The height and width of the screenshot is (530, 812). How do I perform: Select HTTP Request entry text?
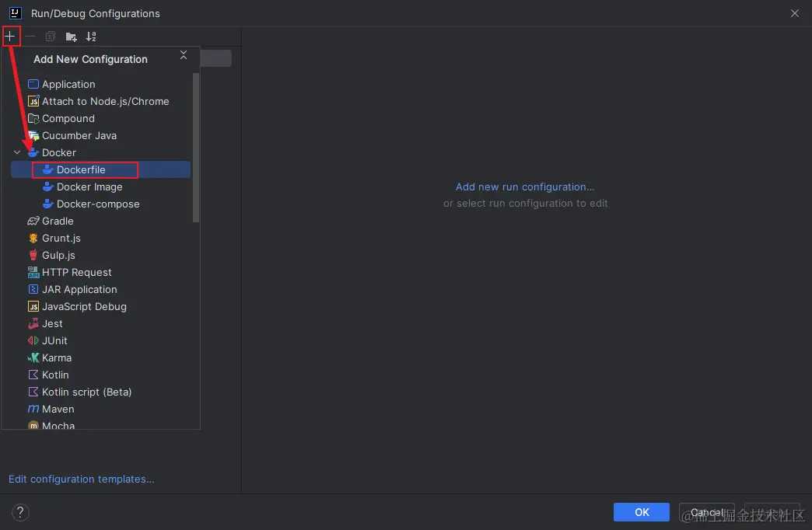click(77, 272)
